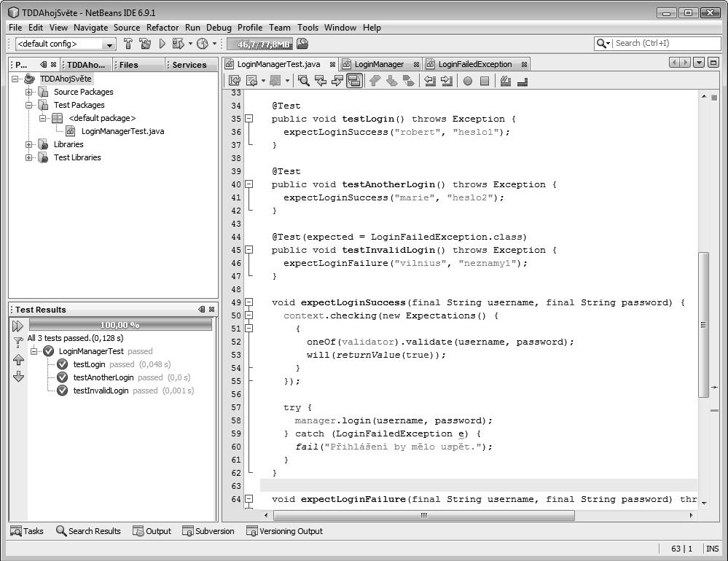Viewport: 728px width, 561px height.
Task: Click the Find Selection magnifier icon
Action: point(304,81)
